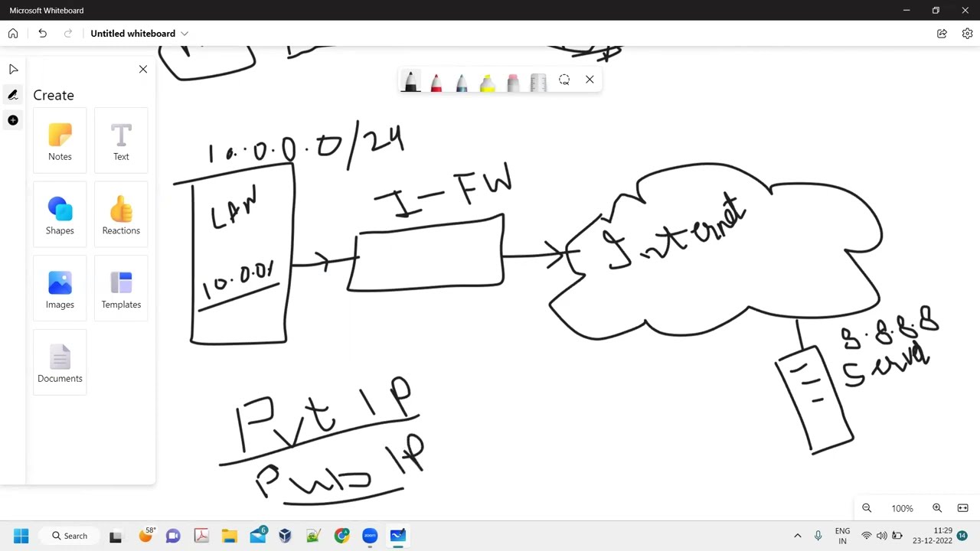
Task: Select the lasso selection tool
Action: [x=564, y=80]
